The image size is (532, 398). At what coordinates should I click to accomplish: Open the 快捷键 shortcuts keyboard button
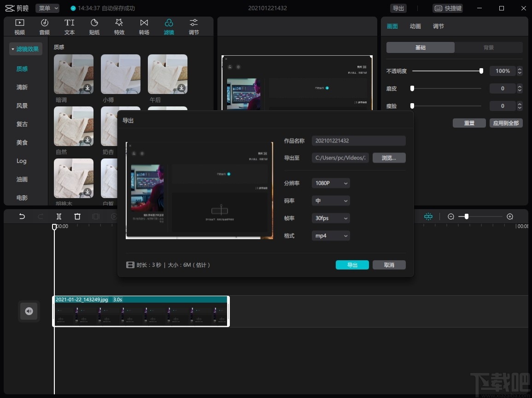448,8
